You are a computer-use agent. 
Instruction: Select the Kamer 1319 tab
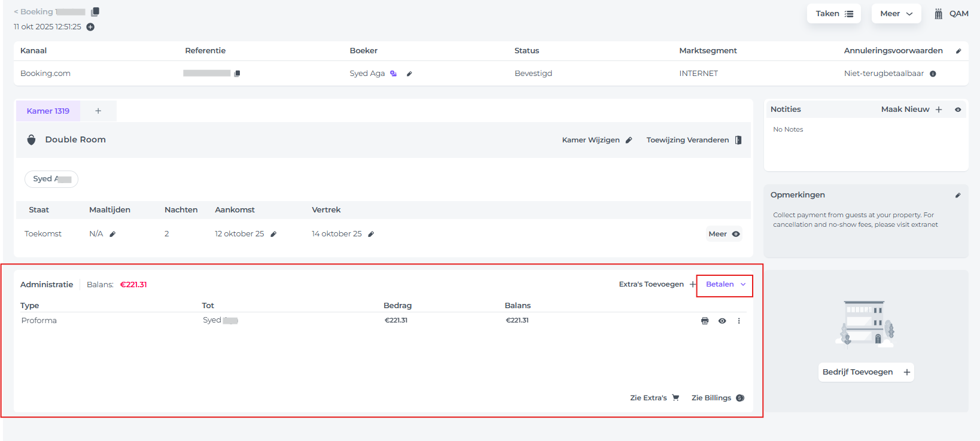(x=48, y=111)
